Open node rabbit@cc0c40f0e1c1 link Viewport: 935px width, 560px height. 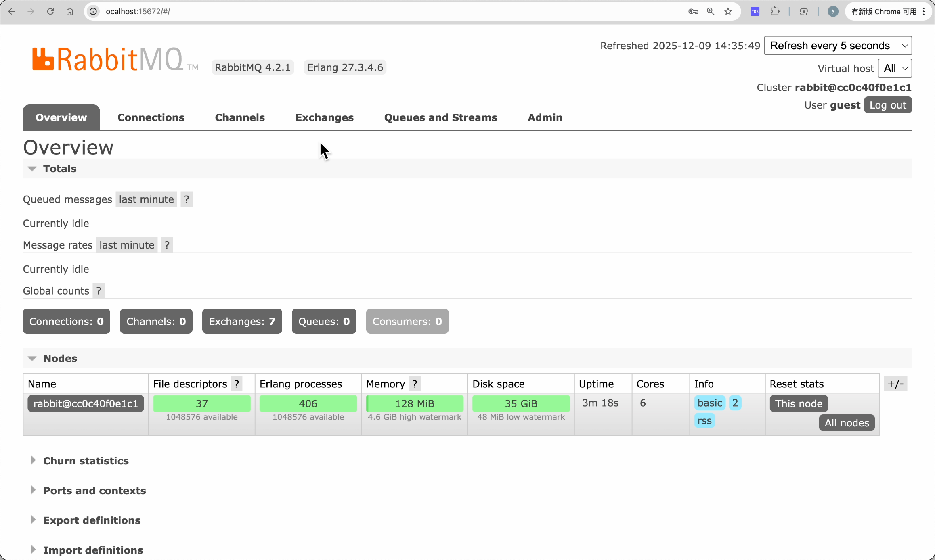point(86,403)
